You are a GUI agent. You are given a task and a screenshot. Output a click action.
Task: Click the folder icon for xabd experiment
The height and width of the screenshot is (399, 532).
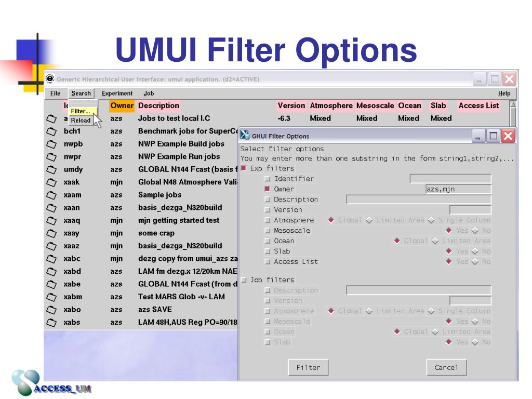click(x=51, y=272)
